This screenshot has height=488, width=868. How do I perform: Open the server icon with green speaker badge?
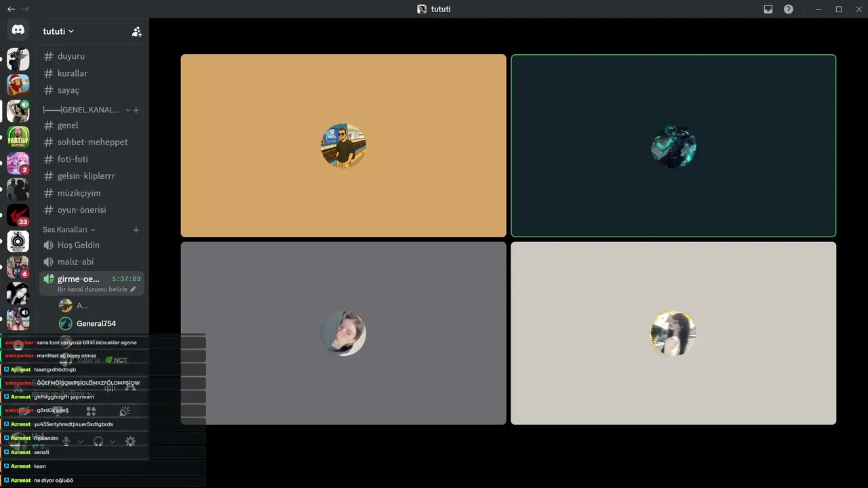pos(18,111)
